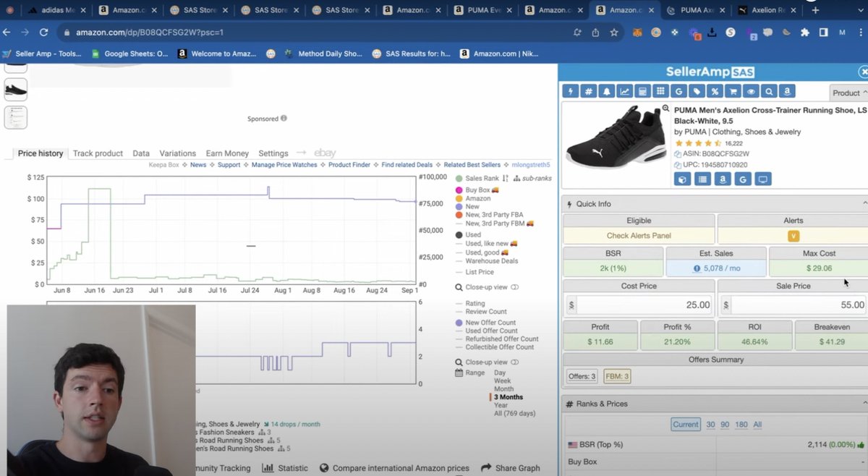The width and height of the screenshot is (868, 476).
Task: Switch to the Track product tab
Action: pos(98,153)
